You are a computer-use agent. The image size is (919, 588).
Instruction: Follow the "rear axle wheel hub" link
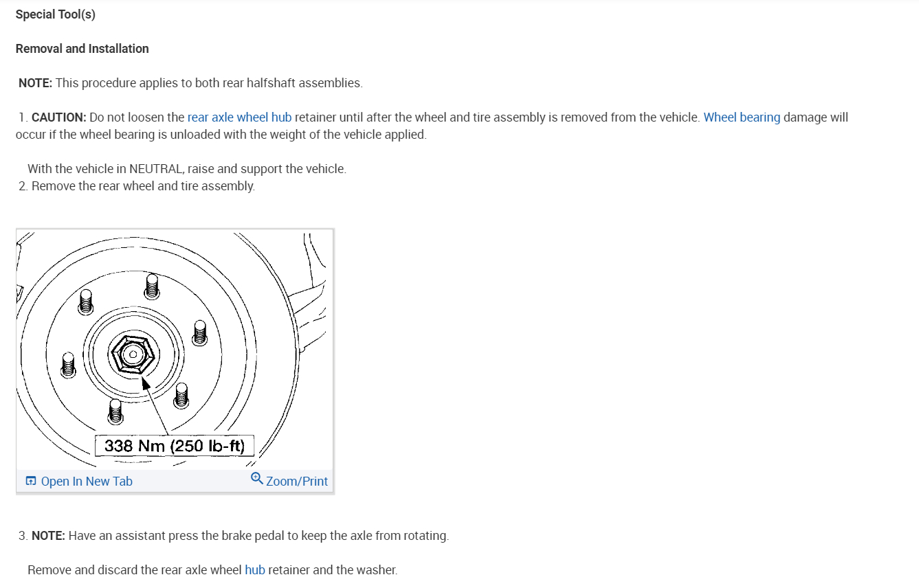pyautogui.click(x=239, y=117)
